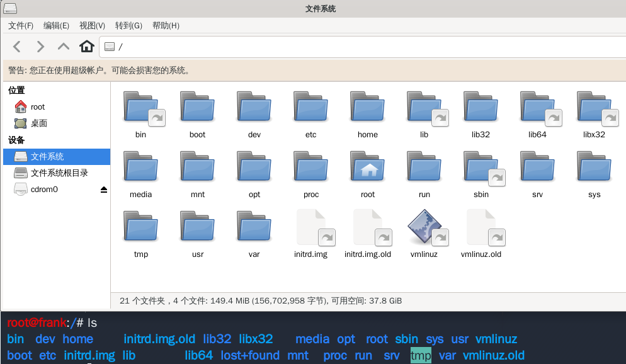The width and height of the screenshot is (626, 364).
Task: Click highlighted tmp in the terminal listing
Action: click(421, 355)
